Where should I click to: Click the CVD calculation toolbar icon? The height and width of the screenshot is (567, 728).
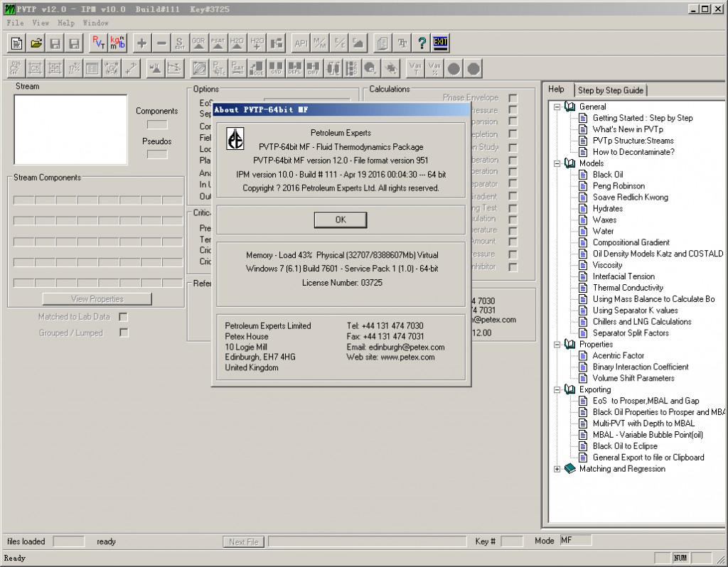tap(276, 69)
